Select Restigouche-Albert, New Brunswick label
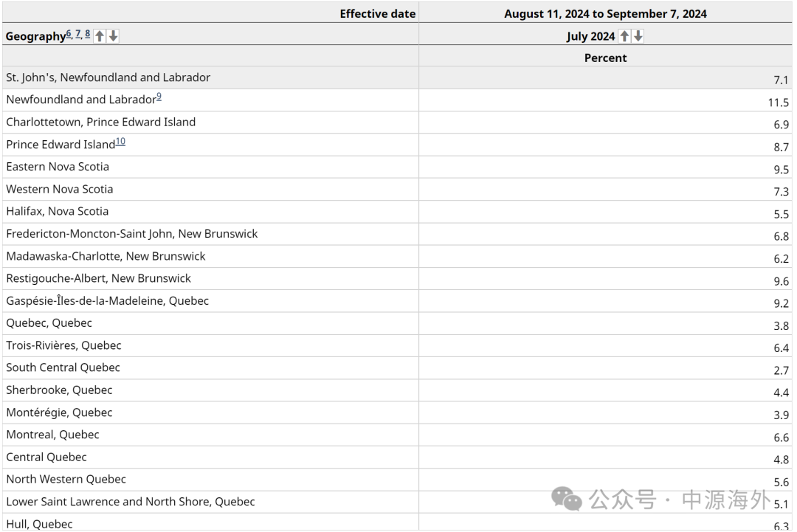The width and height of the screenshot is (797, 532). 99,278
